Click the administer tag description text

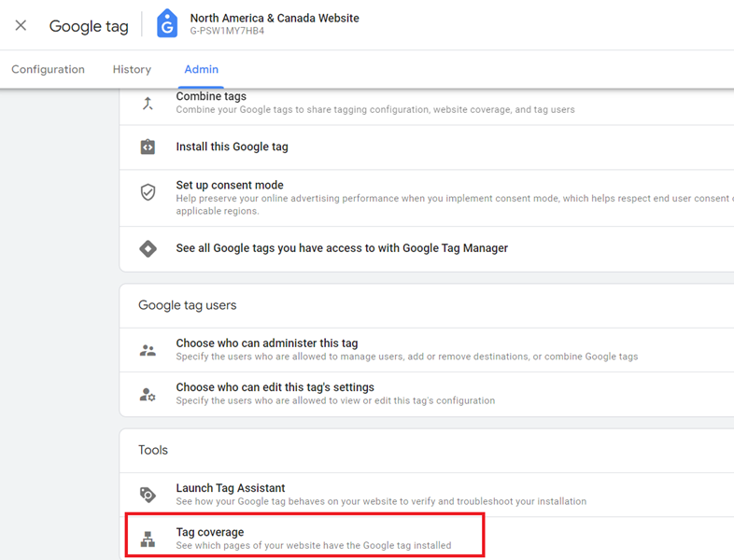coord(407,357)
